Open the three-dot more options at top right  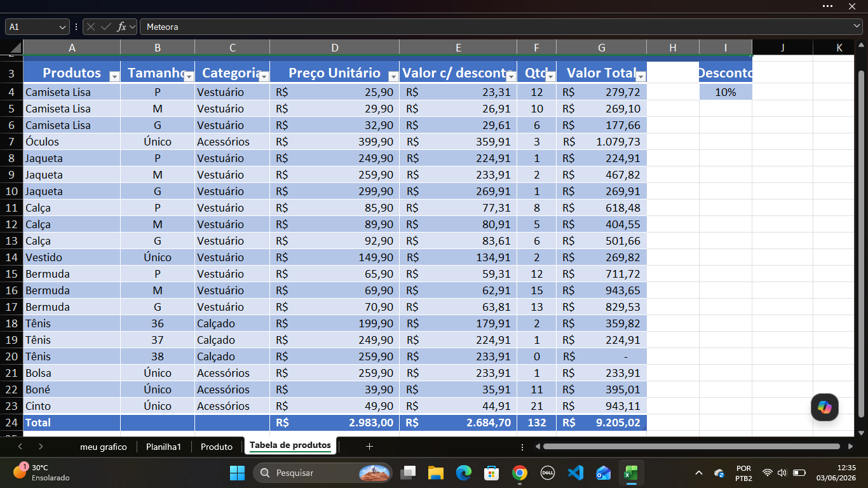(827, 6)
